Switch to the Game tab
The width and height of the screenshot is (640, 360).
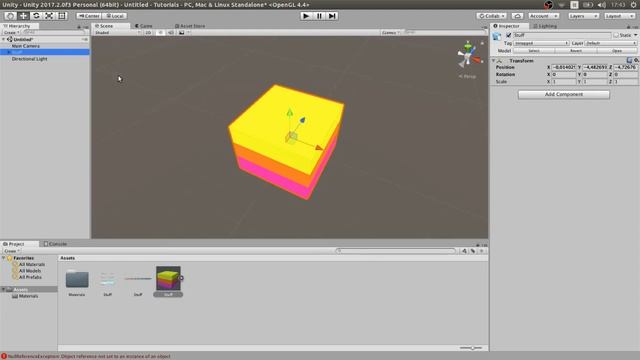[x=144, y=26]
